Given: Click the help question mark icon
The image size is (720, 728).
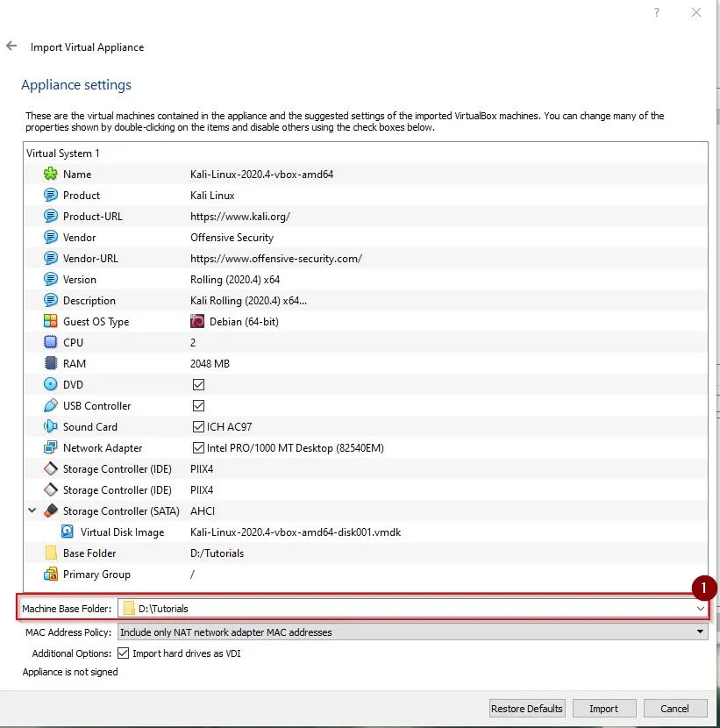Looking at the screenshot, I should 656,12.
